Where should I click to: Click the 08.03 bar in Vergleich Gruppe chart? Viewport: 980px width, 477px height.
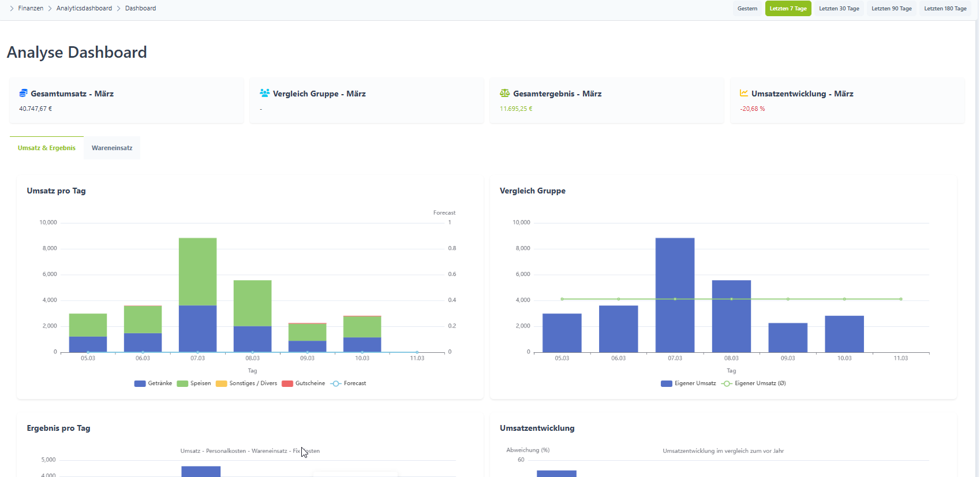tap(731, 316)
